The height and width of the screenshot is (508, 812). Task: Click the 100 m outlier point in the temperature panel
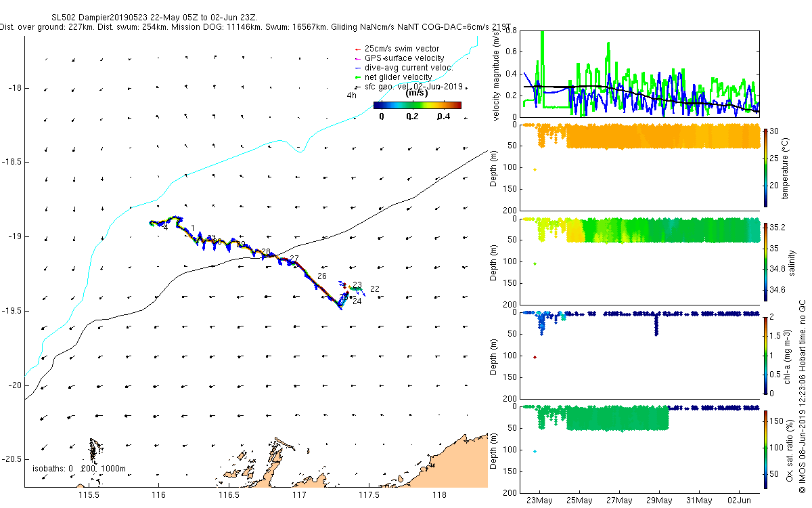[x=535, y=169]
